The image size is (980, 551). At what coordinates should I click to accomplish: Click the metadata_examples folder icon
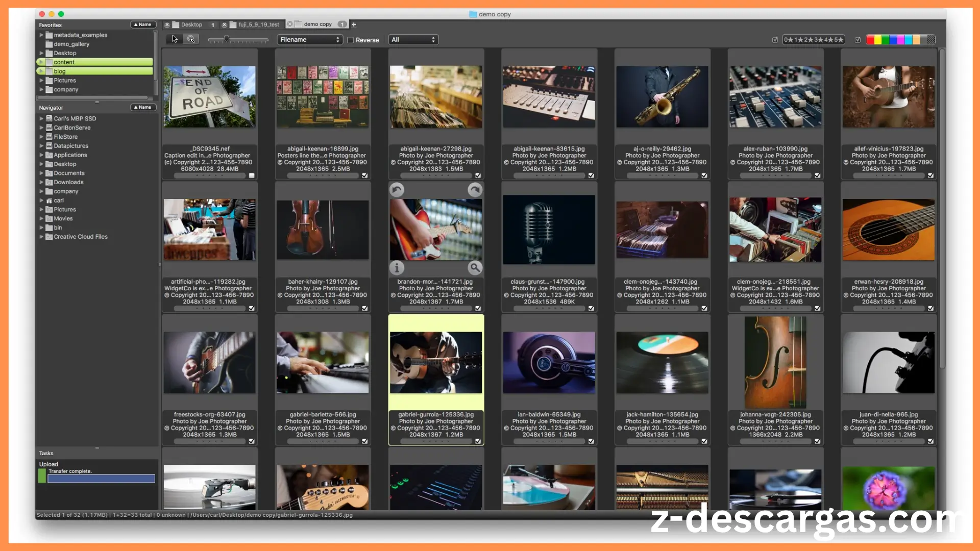coord(49,35)
